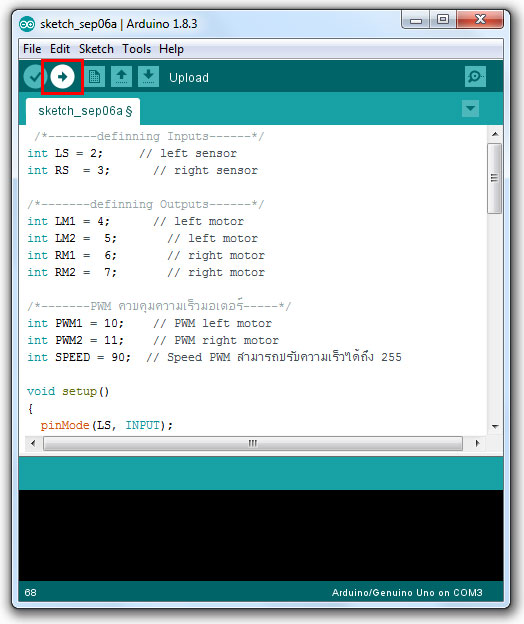Click the line number 68 in status bar
Viewport: 524px width, 624px height.
pos(30,593)
